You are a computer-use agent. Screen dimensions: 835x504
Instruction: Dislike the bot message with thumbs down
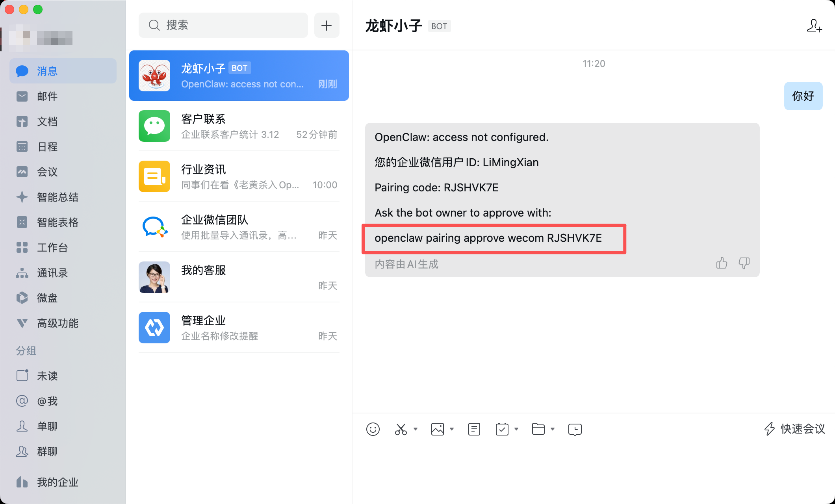(744, 263)
